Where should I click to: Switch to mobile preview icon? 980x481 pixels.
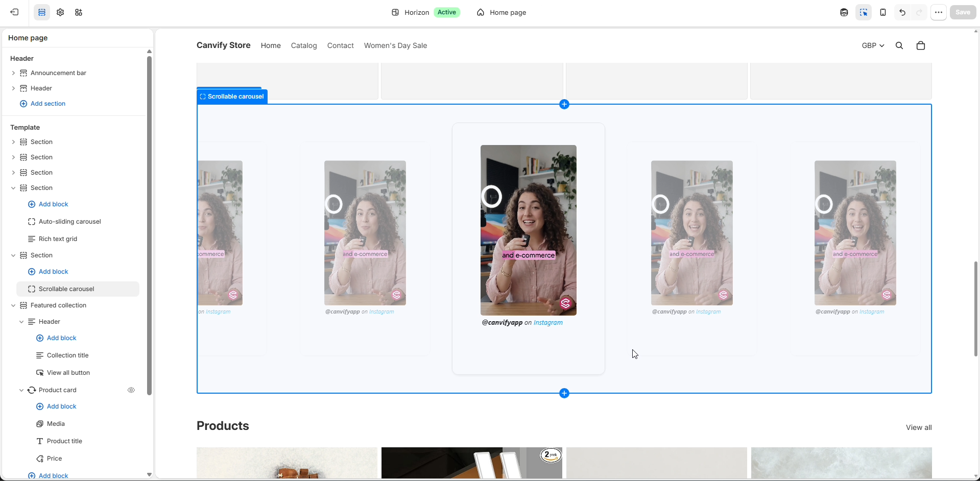point(883,12)
